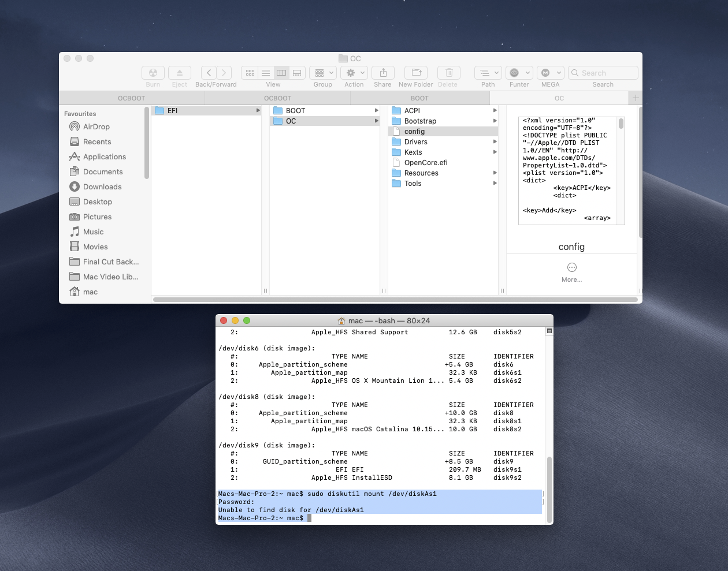
Task: Select the Kexts folder
Action: [x=443, y=152]
